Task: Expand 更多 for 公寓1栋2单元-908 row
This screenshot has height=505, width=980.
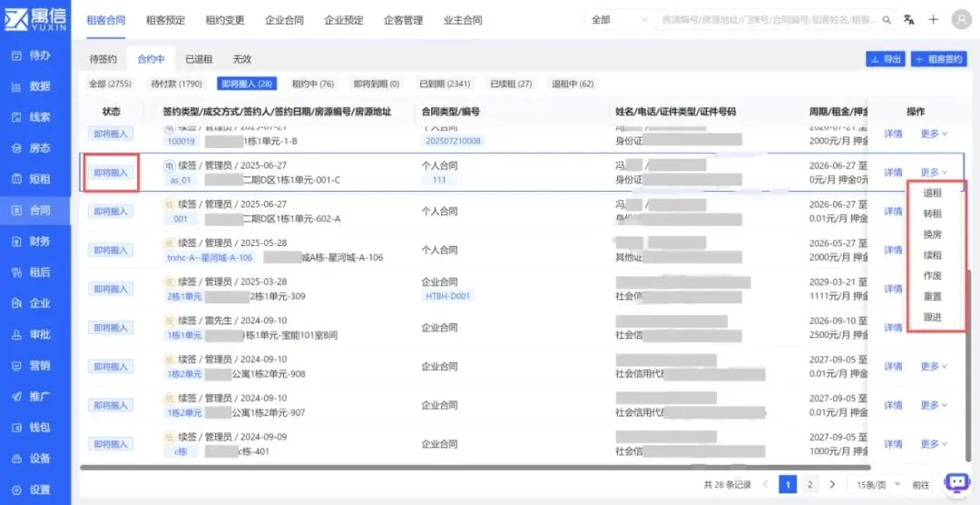Action: coord(934,366)
